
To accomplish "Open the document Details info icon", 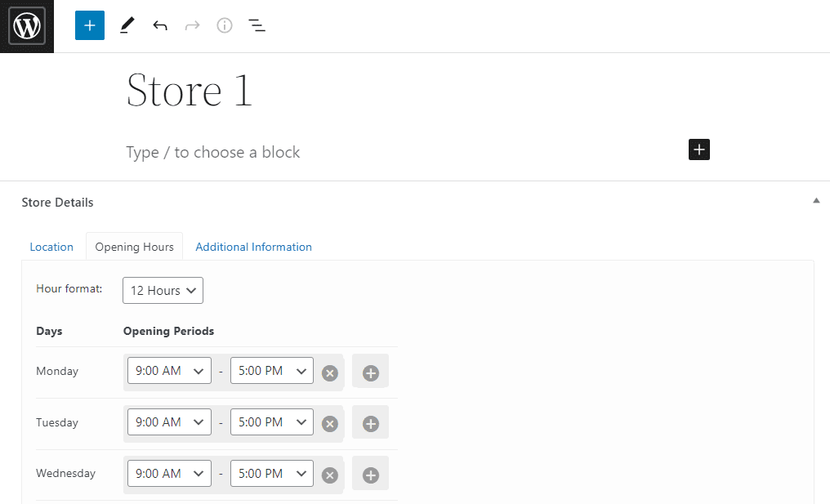I will [224, 25].
